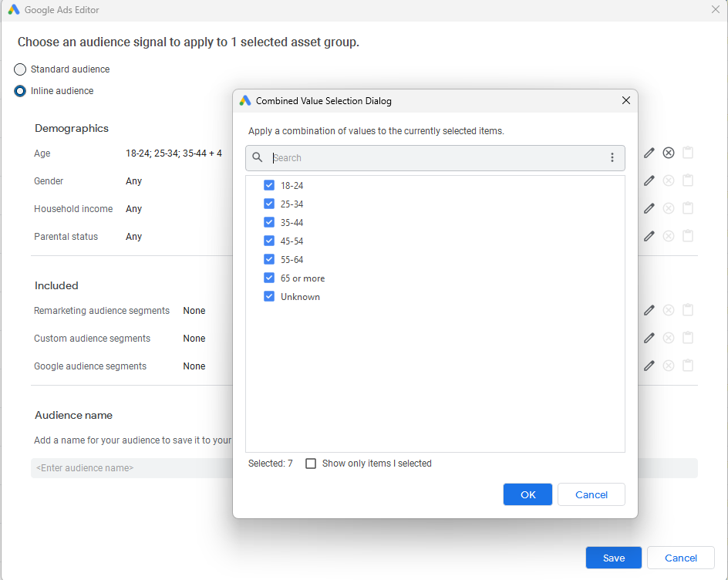Image resolution: width=728 pixels, height=580 pixels.
Task: Edit the Household income row
Action: [x=649, y=208]
